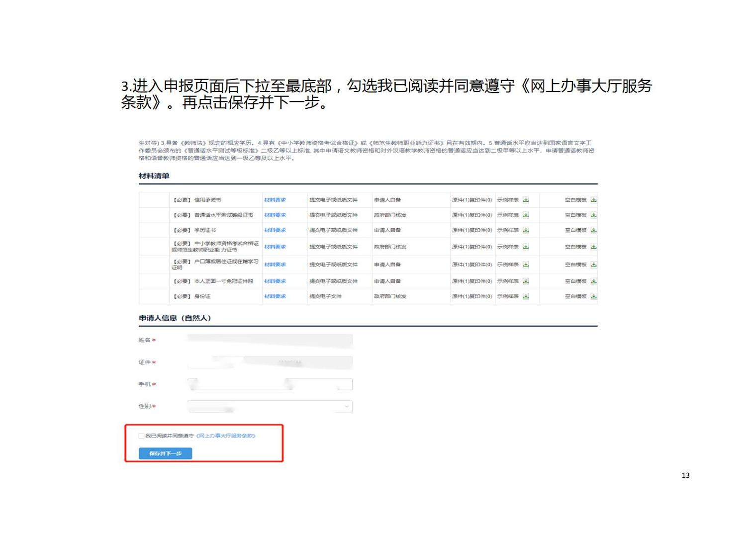
Task: Open 材料要求 for 信用承诺书
Action: pyautogui.click(x=275, y=200)
